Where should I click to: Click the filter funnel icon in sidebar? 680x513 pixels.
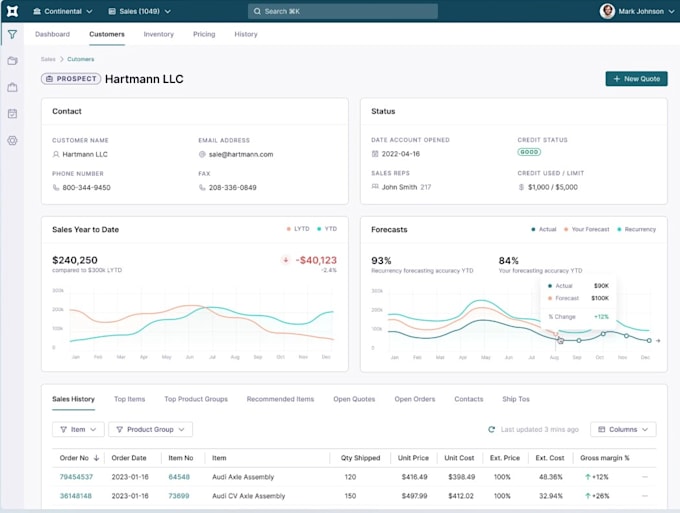pyautogui.click(x=12, y=34)
